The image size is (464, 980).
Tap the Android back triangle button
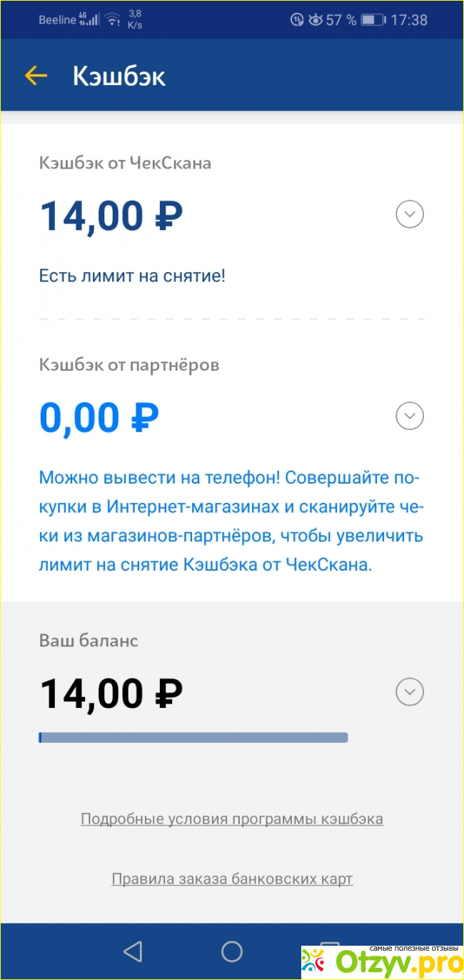point(133,951)
